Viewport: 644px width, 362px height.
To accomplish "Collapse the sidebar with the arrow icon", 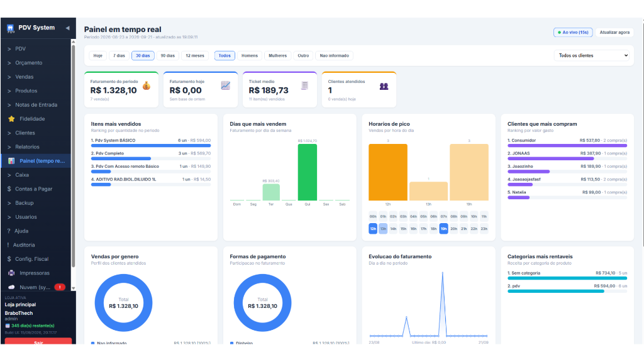I will [x=67, y=28].
